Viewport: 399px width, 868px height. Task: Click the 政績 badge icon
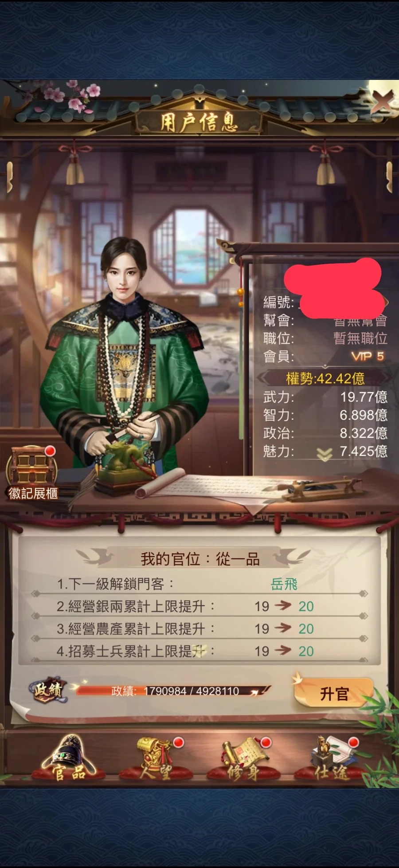(x=50, y=690)
